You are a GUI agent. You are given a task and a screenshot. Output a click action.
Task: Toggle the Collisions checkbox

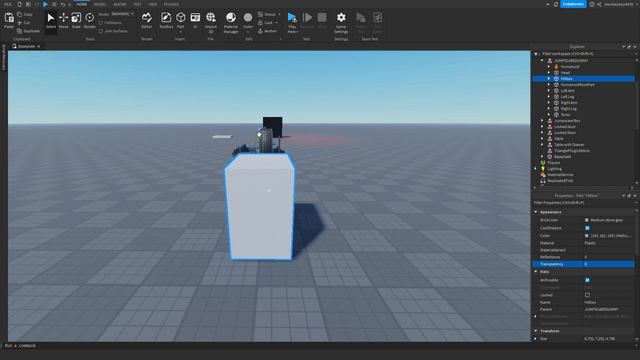101,23
